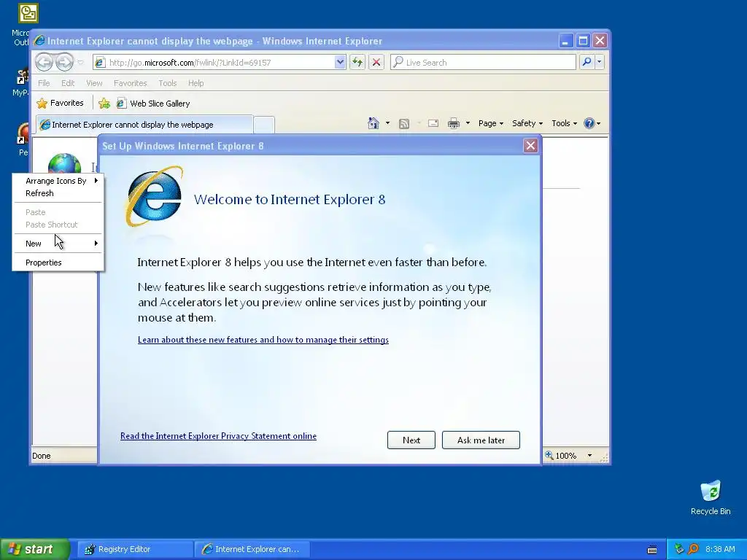The height and width of the screenshot is (560, 747).
Task: Open the Edit menu
Action: click(68, 83)
